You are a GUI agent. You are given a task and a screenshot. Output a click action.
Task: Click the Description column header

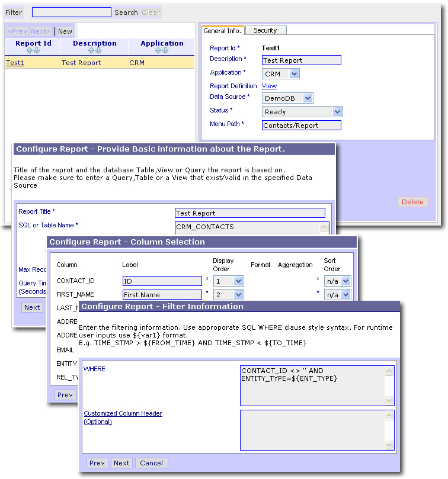coord(94,43)
